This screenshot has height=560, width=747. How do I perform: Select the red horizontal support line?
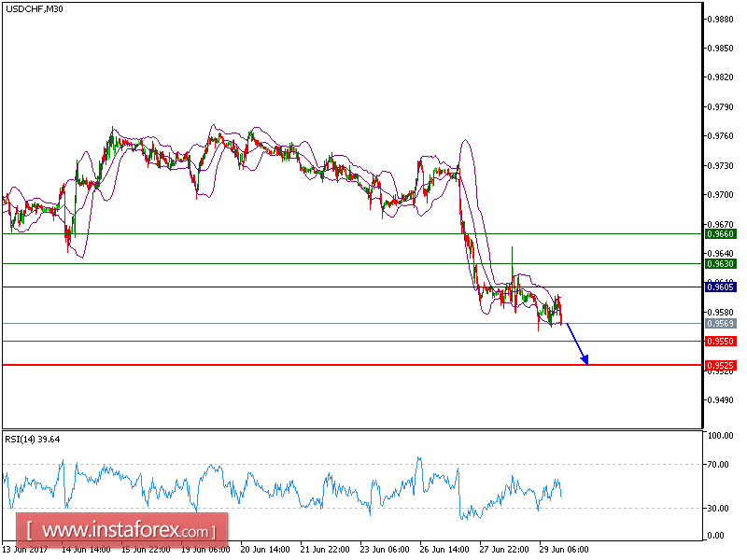[x=280, y=364]
